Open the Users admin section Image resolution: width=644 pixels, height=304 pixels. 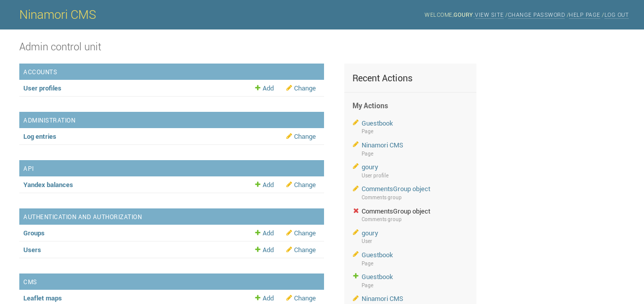[32, 250]
